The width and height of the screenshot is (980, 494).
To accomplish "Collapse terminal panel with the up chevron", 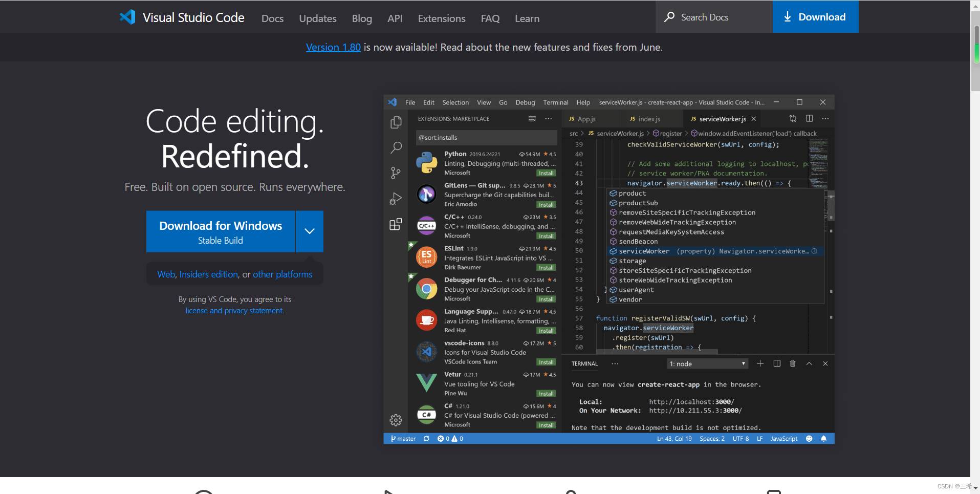I will pyautogui.click(x=809, y=363).
